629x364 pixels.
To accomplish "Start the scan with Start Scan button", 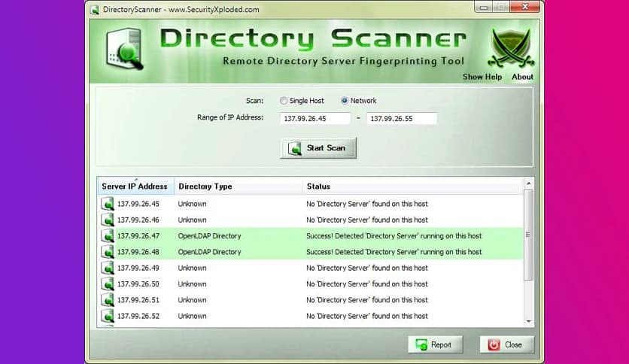I will coord(318,148).
